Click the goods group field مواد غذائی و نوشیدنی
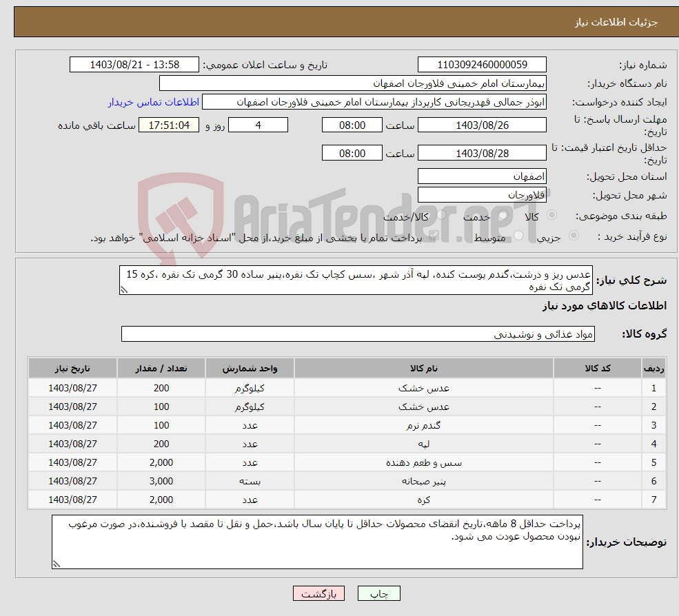 coord(358,334)
